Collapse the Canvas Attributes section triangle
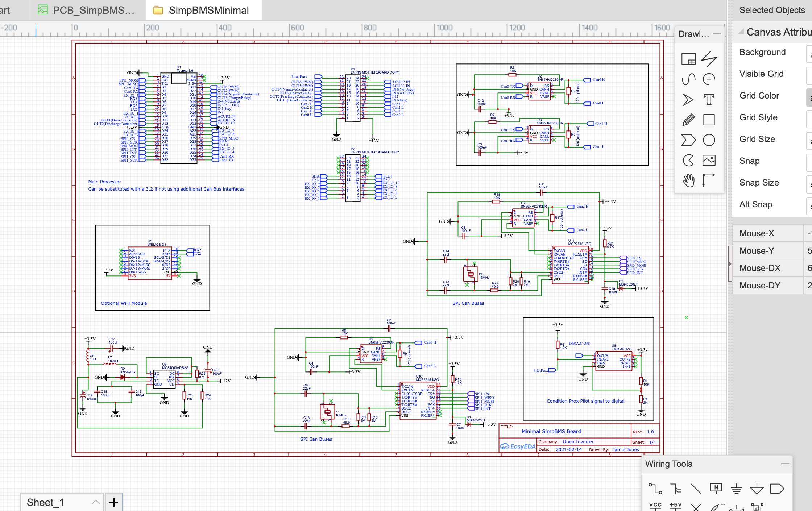The height and width of the screenshot is (511, 812). pos(741,32)
